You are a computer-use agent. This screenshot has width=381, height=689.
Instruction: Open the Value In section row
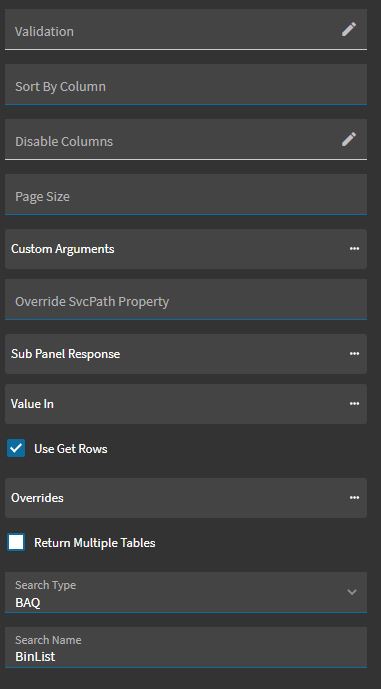(186, 404)
